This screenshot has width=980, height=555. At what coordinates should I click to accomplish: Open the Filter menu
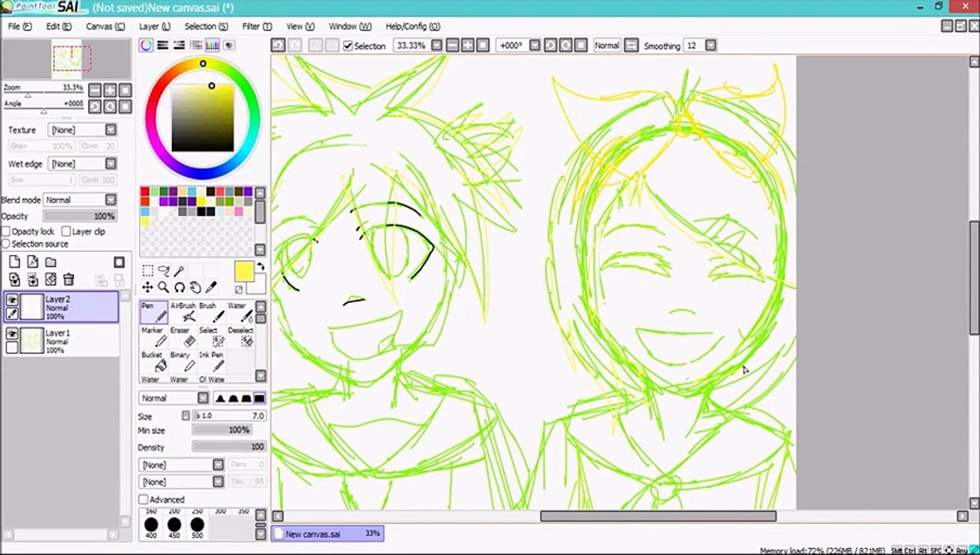pyautogui.click(x=257, y=26)
